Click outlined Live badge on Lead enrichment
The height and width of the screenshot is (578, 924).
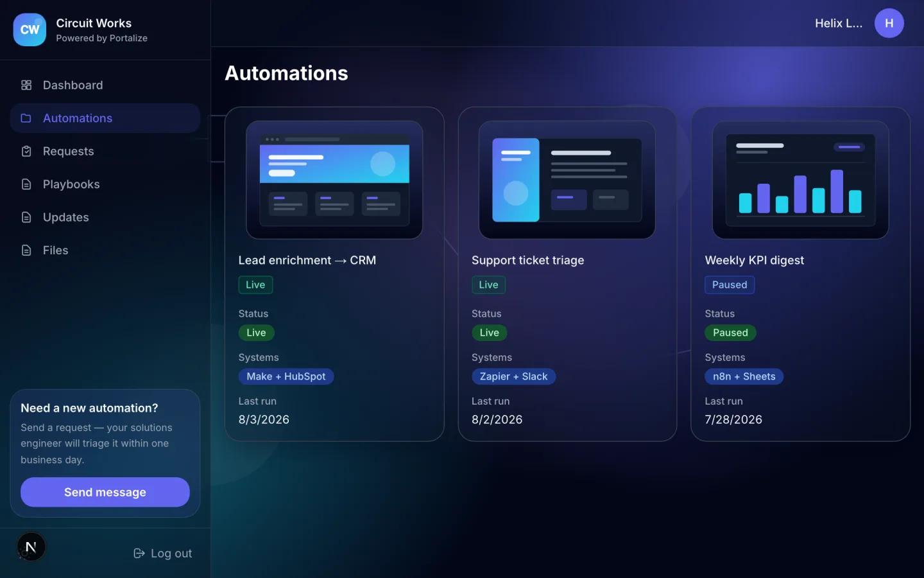tap(255, 285)
